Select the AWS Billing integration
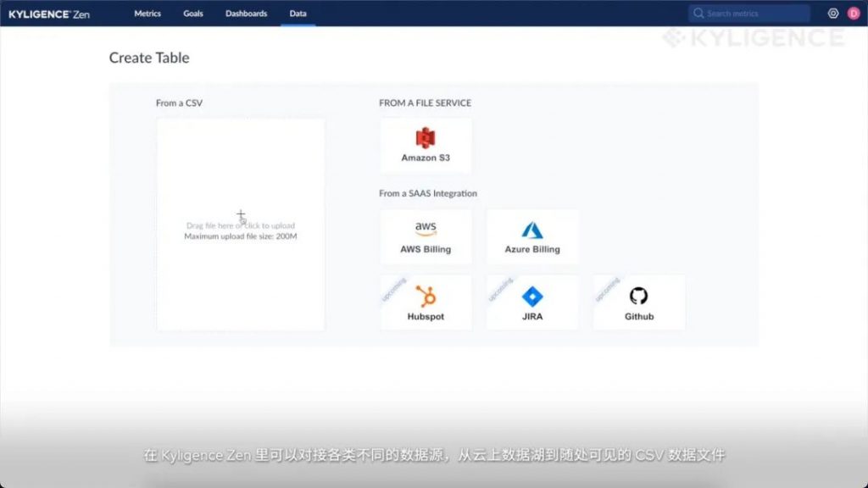Viewport: 868px width, 488px height. pyautogui.click(x=426, y=236)
